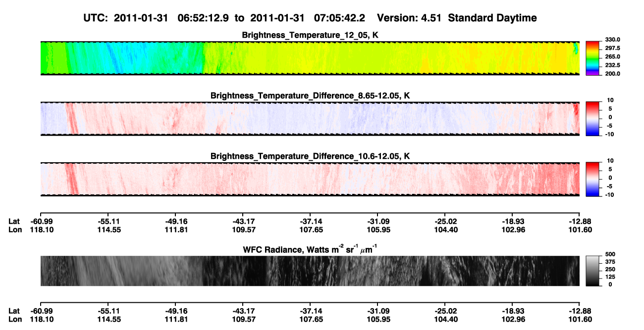Viewport: 644px width, 330px height.
Task: Click the rainbow colorbar for brightness temperature
Action: tap(593, 58)
